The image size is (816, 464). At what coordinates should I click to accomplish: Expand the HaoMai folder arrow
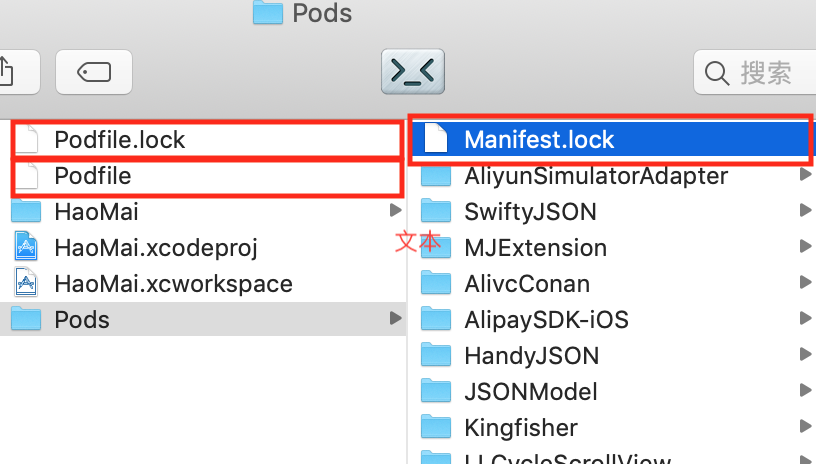click(x=396, y=210)
